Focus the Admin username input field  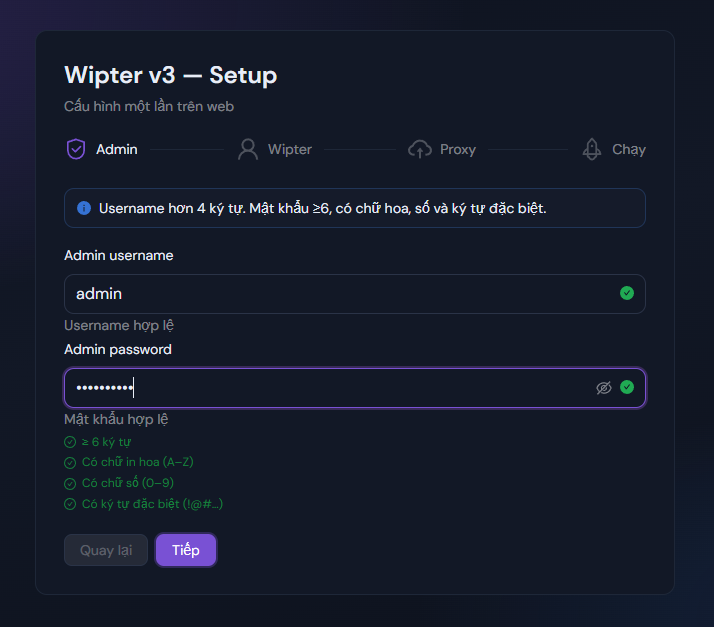click(x=355, y=294)
